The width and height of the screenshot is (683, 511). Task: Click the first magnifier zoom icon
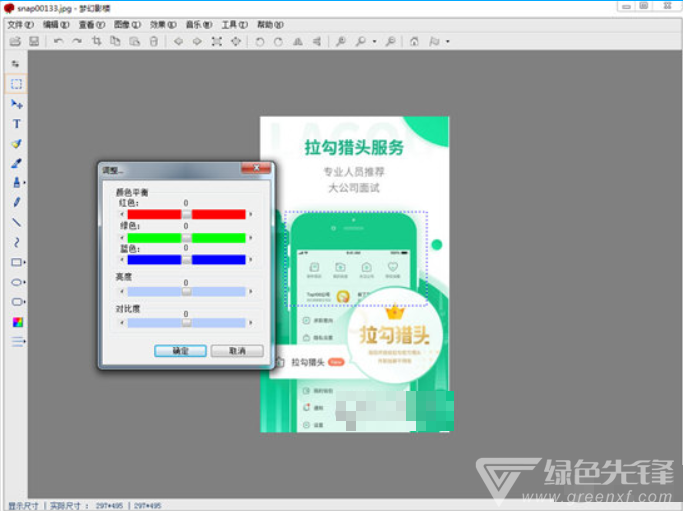click(341, 41)
